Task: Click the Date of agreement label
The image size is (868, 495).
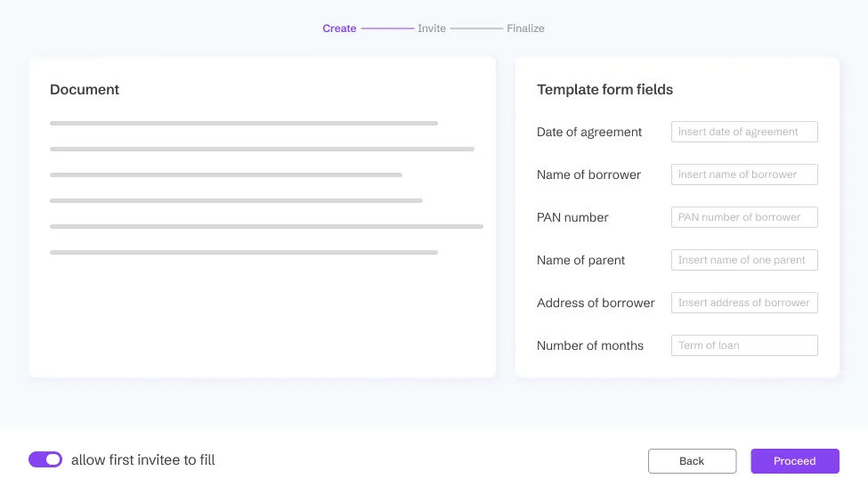Action: coord(588,132)
